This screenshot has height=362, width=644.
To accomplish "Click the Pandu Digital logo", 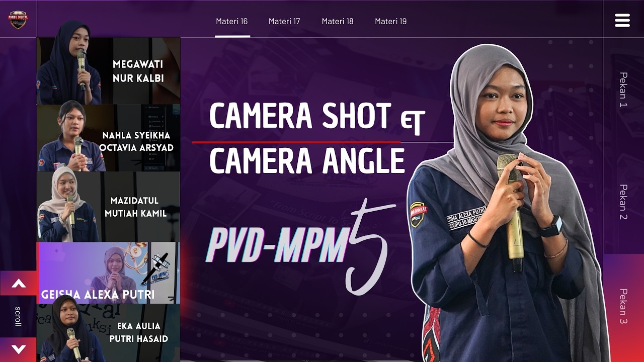I will pos(18,19).
